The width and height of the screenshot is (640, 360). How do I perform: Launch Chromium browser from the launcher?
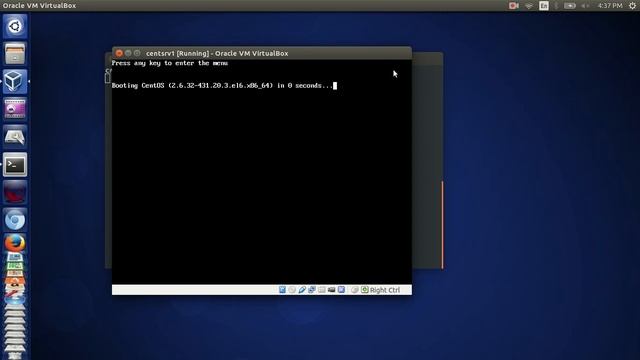click(15, 220)
